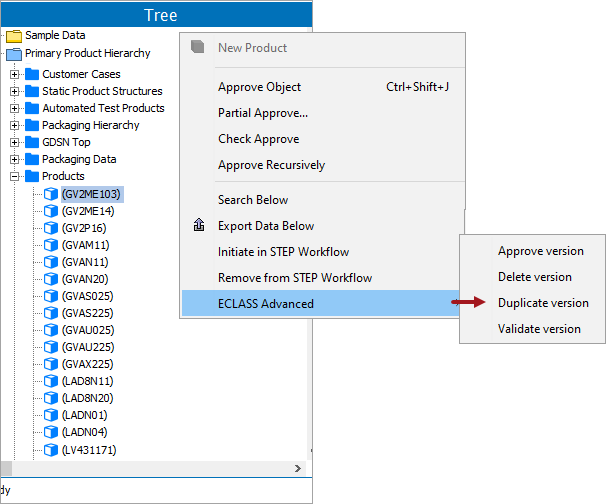Image resolution: width=606 pixels, height=504 pixels.
Task: Expand the Static Product Structures node
Action: coord(15,91)
